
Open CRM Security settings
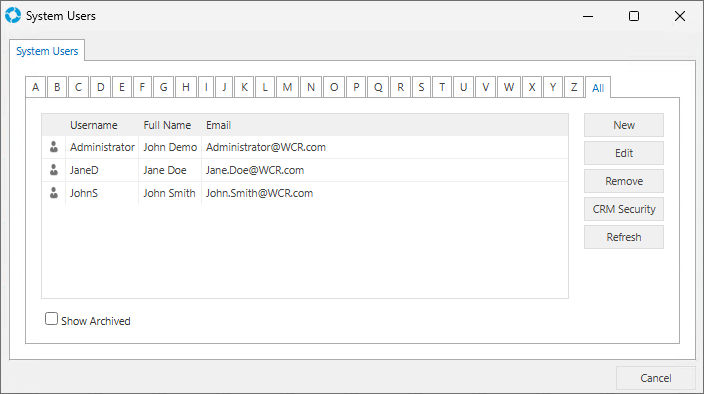[x=624, y=209]
